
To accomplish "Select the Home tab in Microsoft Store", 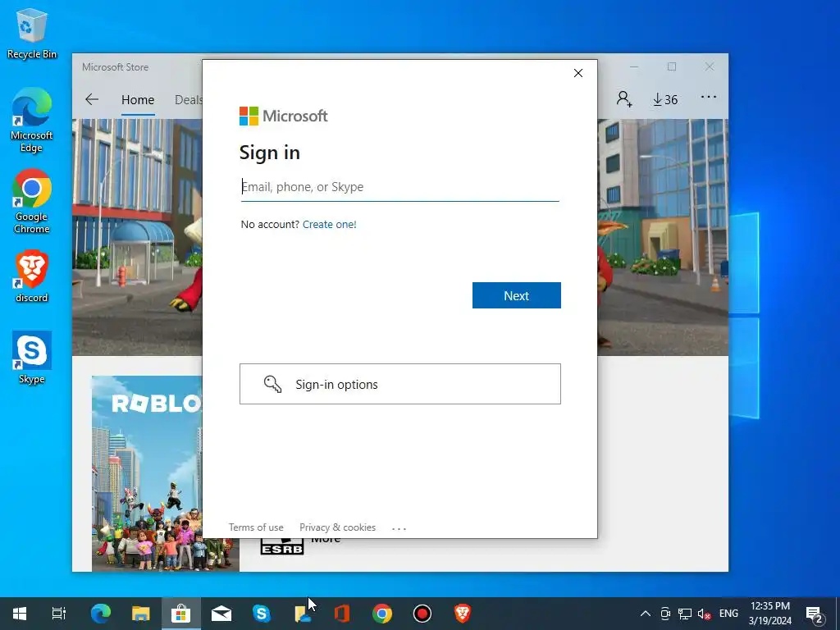I will [x=138, y=99].
